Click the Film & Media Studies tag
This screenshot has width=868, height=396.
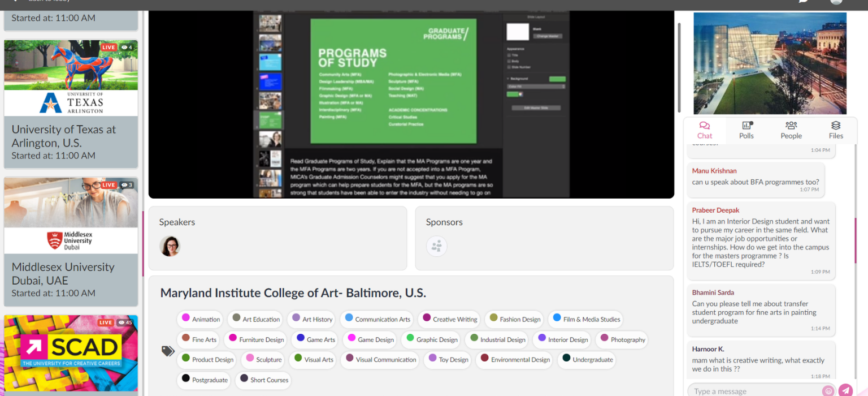point(585,319)
